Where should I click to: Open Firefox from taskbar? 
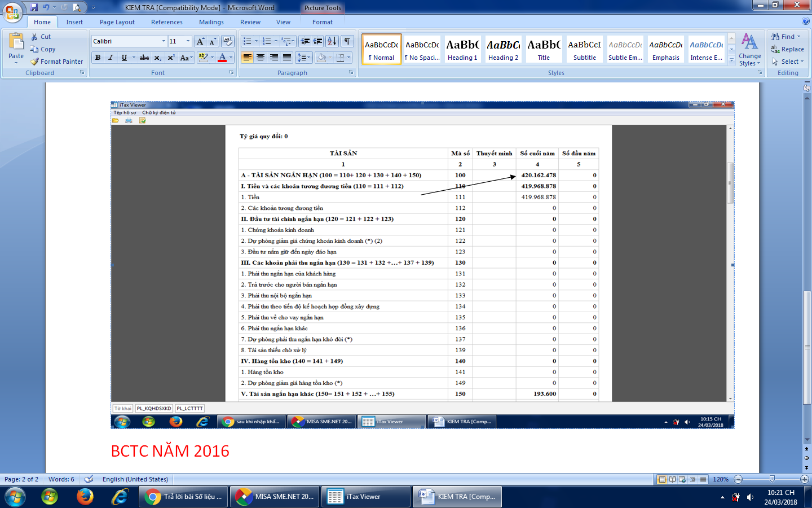[x=85, y=497]
